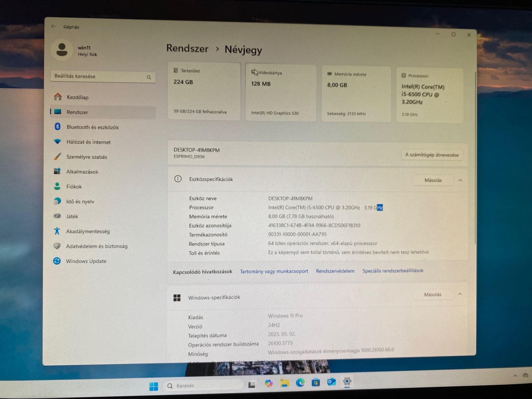The height and width of the screenshot is (399, 532).
Task: Open File Explorer from the taskbar
Action: click(284, 383)
